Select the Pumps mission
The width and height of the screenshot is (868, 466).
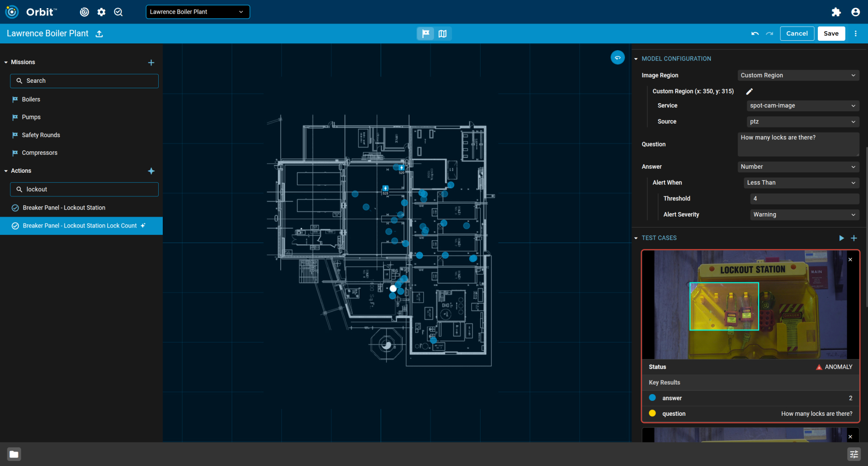[81, 117]
